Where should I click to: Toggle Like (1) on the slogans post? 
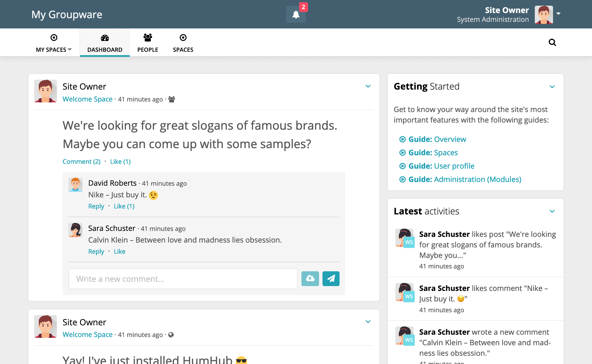click(x=120, y=162)
